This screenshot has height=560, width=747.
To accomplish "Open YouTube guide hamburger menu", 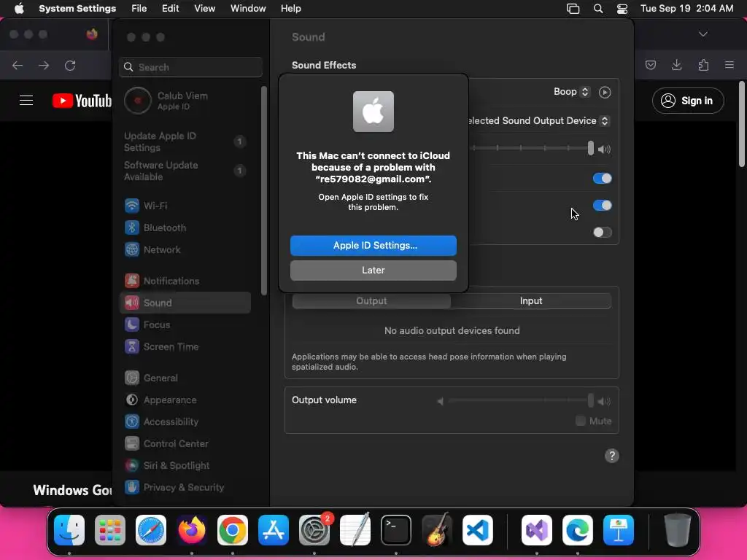I will point(26,101).
